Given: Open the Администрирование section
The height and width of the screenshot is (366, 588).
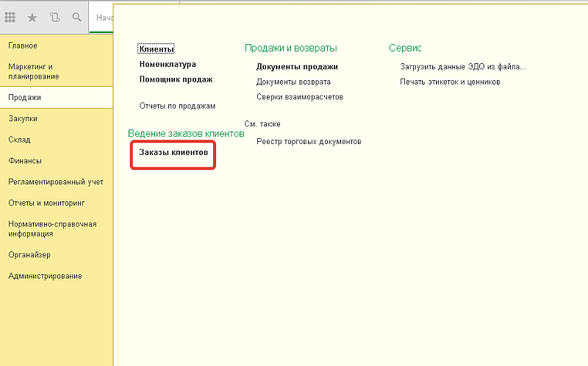Looking at the screenshot, I should pyautogui.click(x=45, y=276).
